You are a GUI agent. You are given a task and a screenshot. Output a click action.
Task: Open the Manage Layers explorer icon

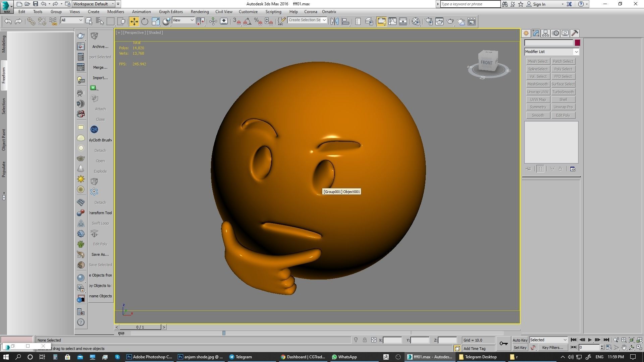[x=369, y=21]
